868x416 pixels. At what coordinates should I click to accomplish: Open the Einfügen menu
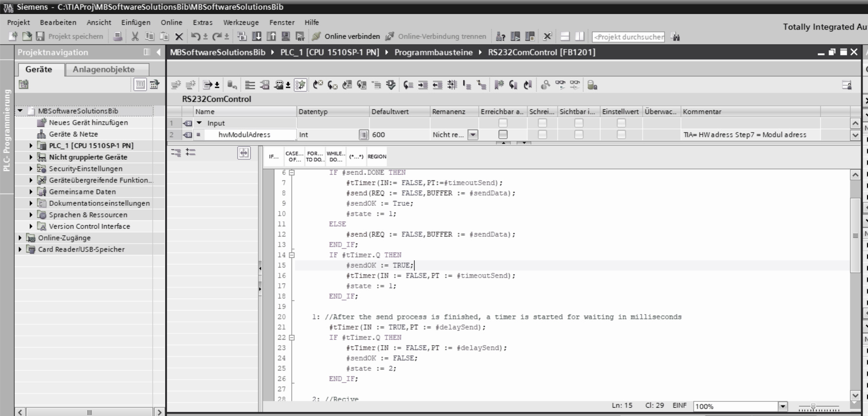point(136,22)
